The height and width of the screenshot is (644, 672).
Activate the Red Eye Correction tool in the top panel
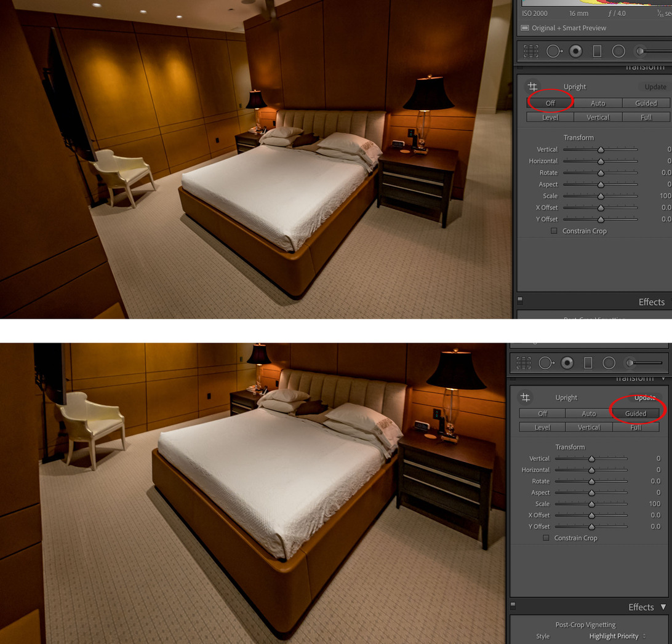pos(575,51)
